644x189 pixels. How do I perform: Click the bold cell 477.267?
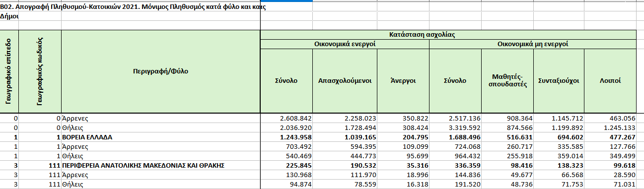click(611, 137)
